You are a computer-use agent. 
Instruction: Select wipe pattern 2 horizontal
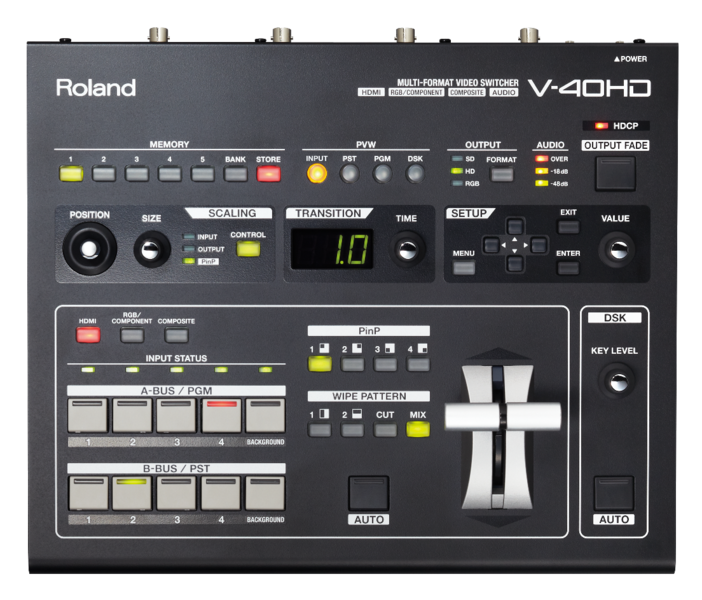tap(352, 429)
